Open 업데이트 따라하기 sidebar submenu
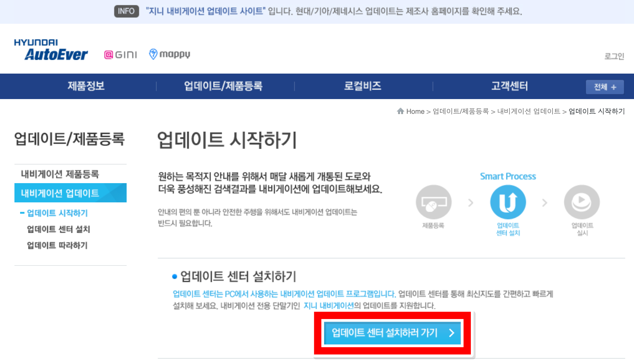The height and width of the screenshot is (364, 634). click(x=57, y=245)
